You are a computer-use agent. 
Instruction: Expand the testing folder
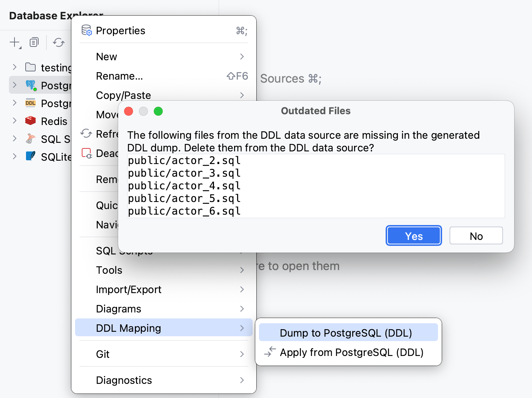tap(14, 67)
